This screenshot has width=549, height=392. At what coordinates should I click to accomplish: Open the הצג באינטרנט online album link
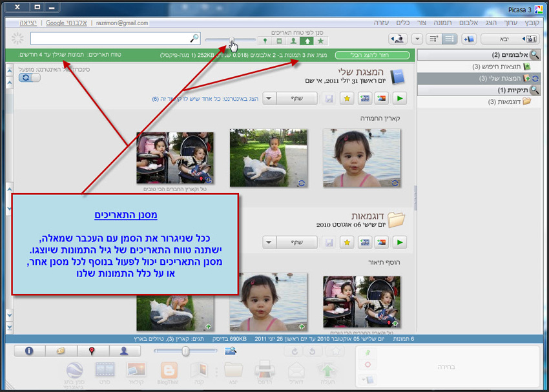click(x=205, y=99)
